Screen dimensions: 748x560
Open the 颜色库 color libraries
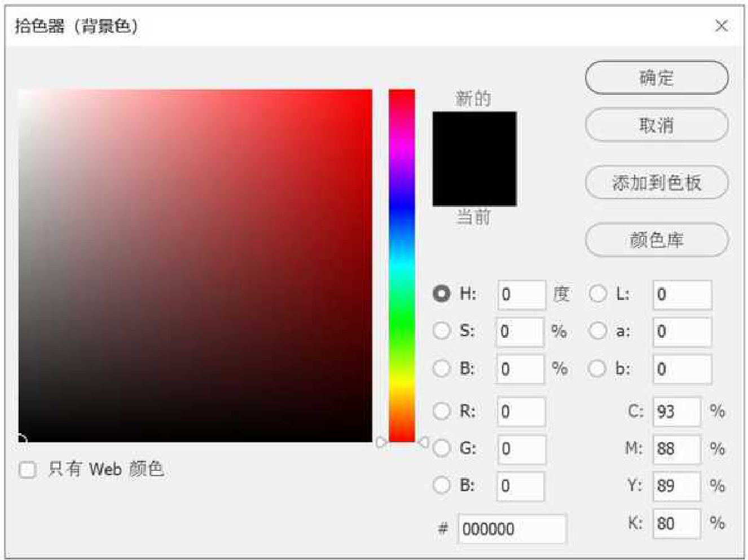click(x=656, y=240)
